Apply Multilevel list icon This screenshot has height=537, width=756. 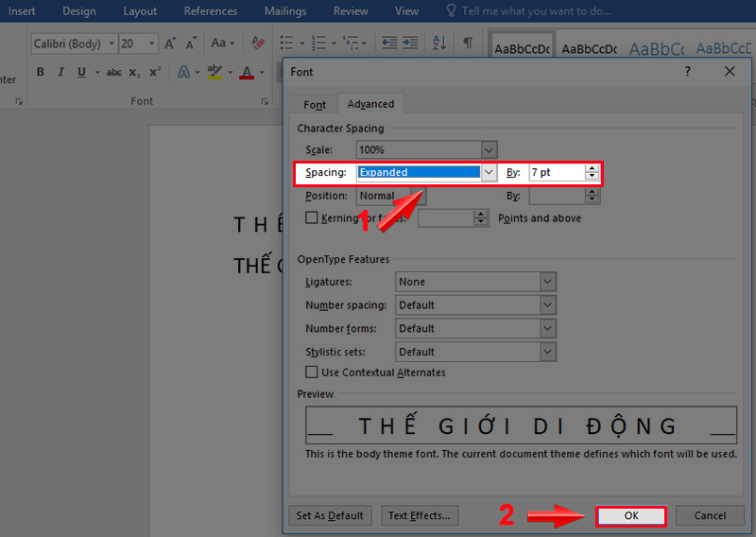pos(350,43)
